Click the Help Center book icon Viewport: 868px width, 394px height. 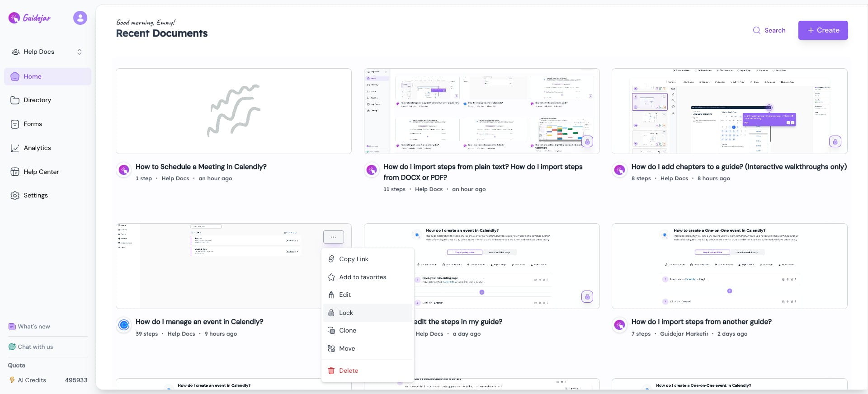(x=15, y=172)
